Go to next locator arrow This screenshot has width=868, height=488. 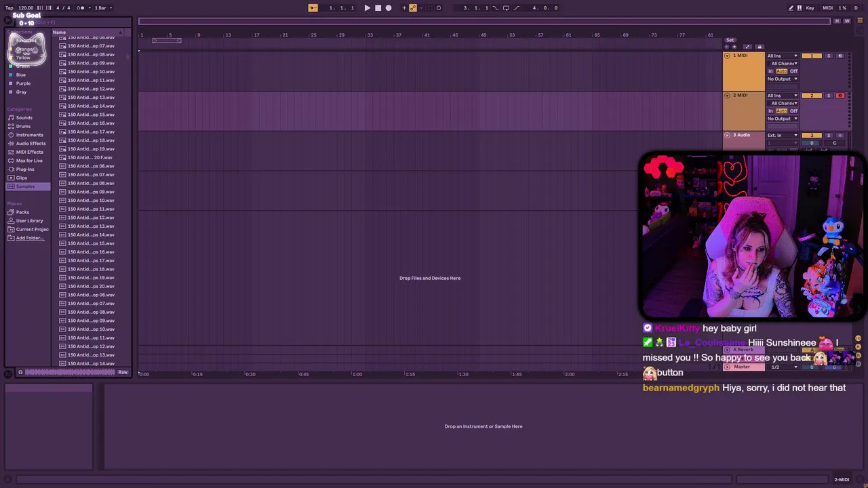734,47
